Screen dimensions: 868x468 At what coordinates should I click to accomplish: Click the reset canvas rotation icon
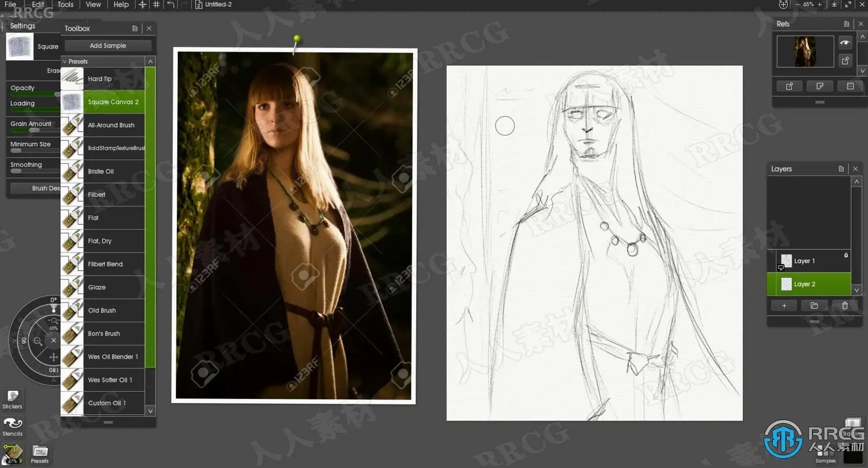[x=783, y=5]
